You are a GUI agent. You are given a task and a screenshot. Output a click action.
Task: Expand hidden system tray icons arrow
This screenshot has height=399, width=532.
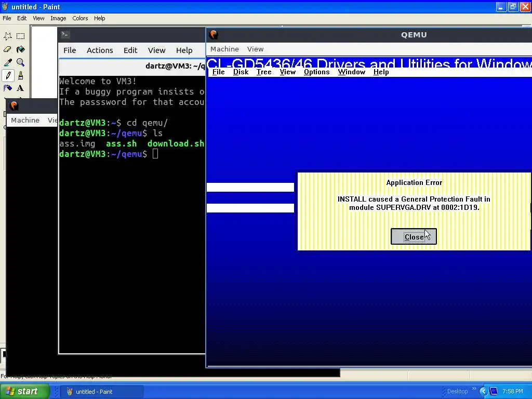[x=484, y=391]
